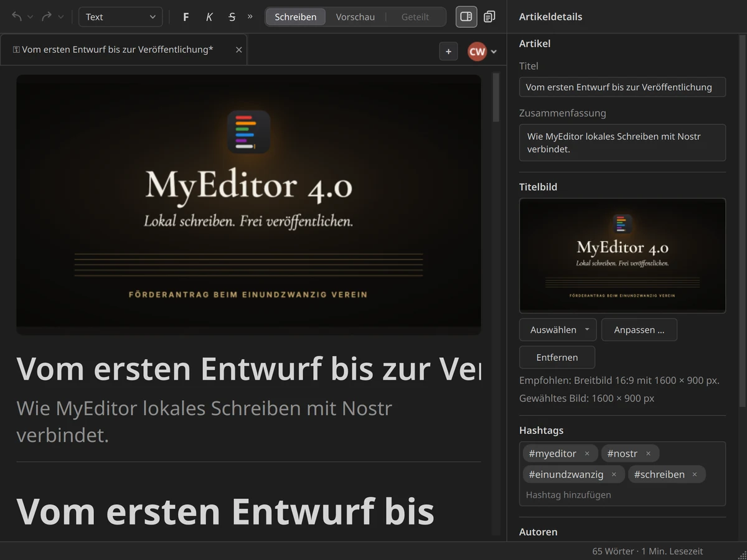Screen dimensions: 747x560
Task: Apply strikethrough with the S button
Action: (x=232, y=17)
